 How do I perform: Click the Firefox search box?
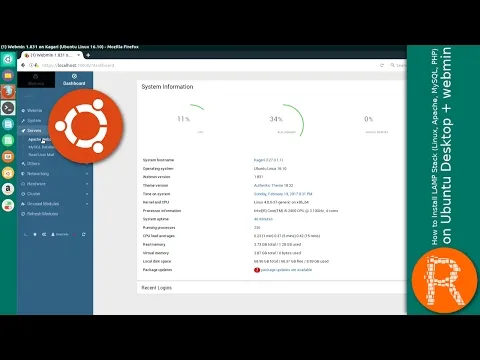398,65
